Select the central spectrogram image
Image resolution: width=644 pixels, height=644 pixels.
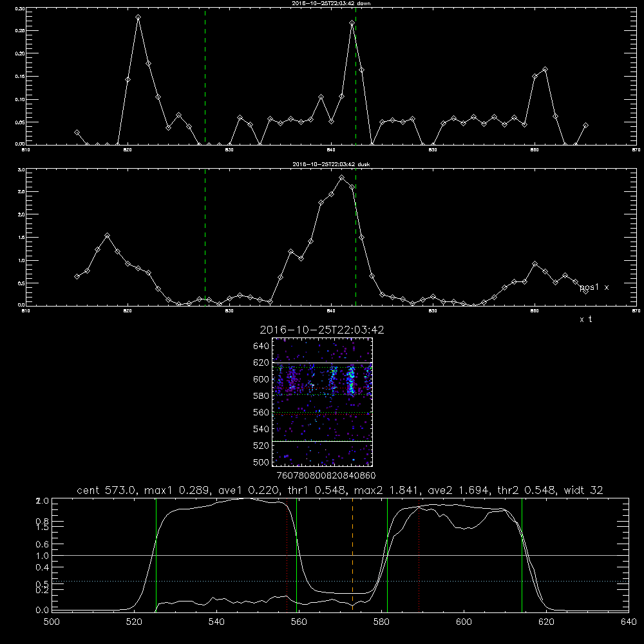click(x=323, y=402)
